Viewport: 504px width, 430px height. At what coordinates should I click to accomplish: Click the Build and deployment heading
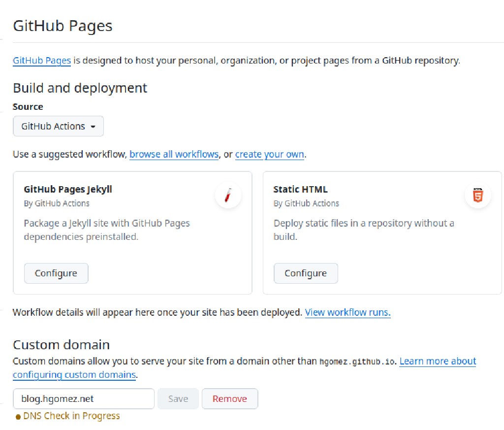80,88
